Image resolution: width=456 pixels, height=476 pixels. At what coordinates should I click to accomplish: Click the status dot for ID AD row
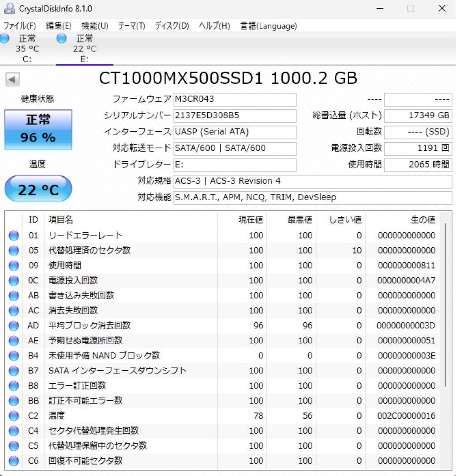14,326
